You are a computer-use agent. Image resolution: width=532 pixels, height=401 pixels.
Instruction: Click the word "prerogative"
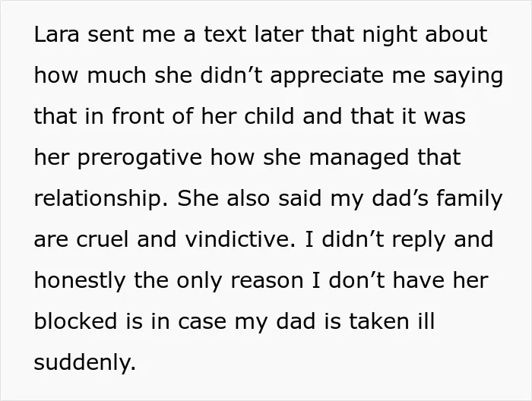point(140,159)
